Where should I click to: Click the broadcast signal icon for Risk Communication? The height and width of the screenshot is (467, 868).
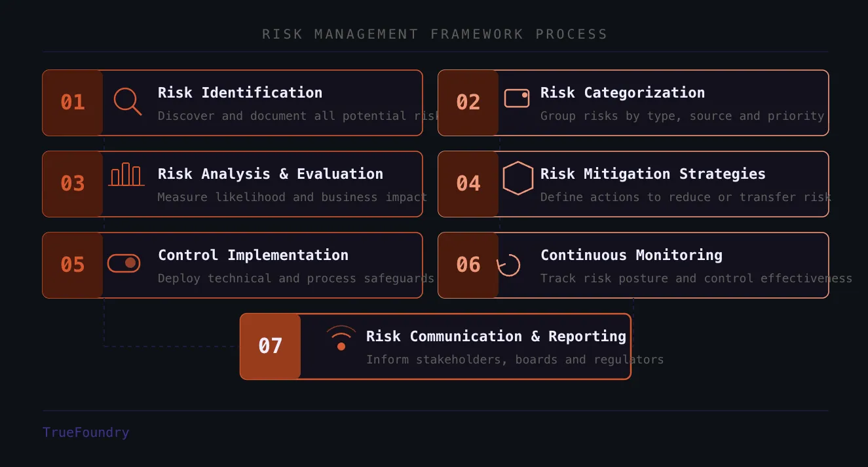click(x=341, y=338)
